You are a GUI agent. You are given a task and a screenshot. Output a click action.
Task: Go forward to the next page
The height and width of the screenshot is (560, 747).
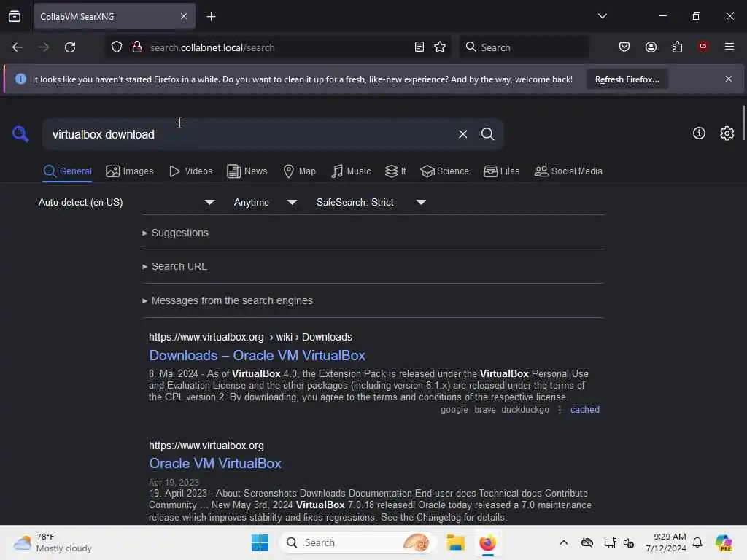44,47
